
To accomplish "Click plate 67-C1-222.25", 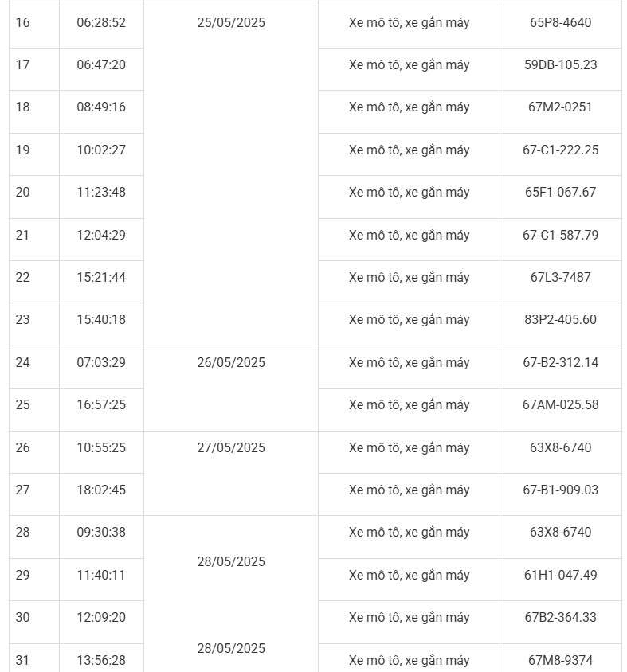I will point(560,150).
